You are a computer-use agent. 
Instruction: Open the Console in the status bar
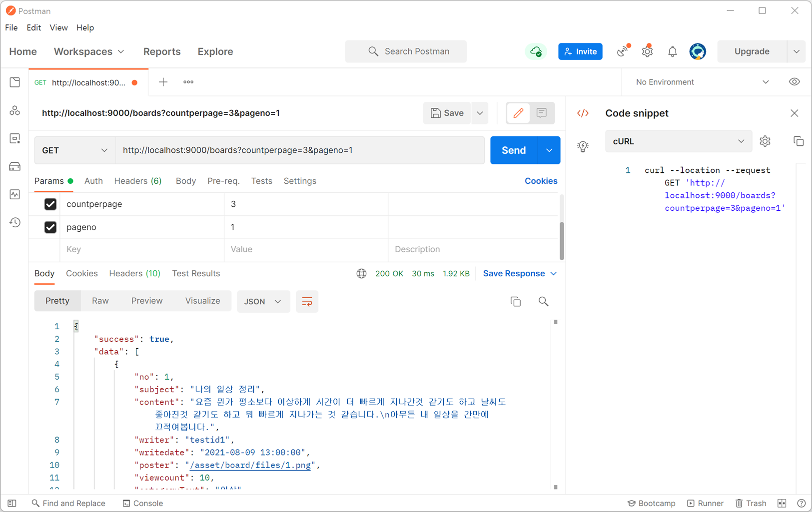click(143, 503)
